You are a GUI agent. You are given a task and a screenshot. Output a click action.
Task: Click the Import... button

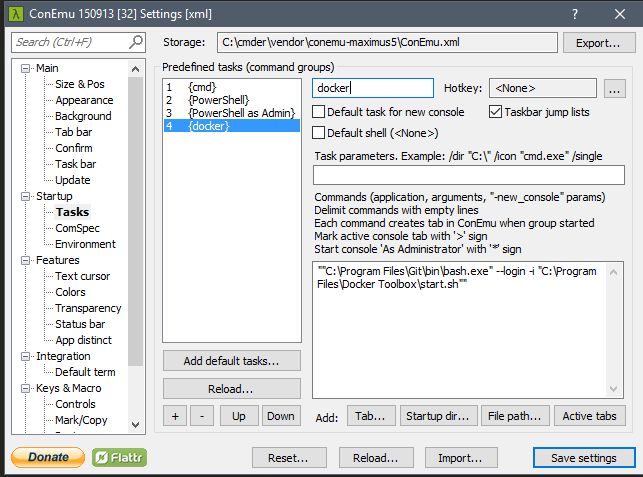pos(461,457)
